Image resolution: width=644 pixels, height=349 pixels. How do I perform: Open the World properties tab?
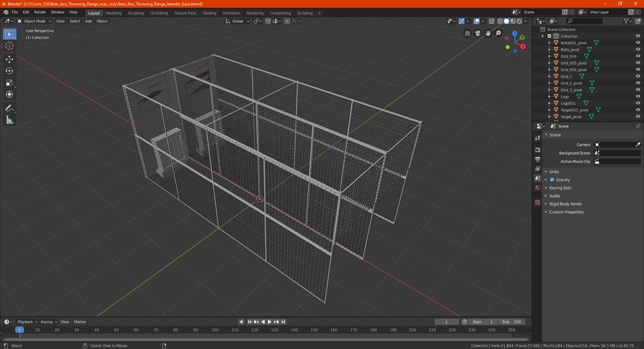pos(538,188)
